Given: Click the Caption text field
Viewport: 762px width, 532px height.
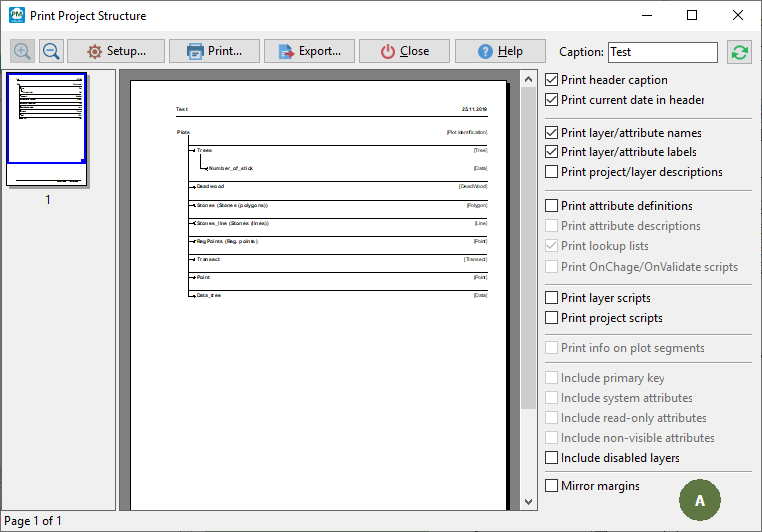Looking at the screenshot, I should pyautogui.click(x=662, y=52).
